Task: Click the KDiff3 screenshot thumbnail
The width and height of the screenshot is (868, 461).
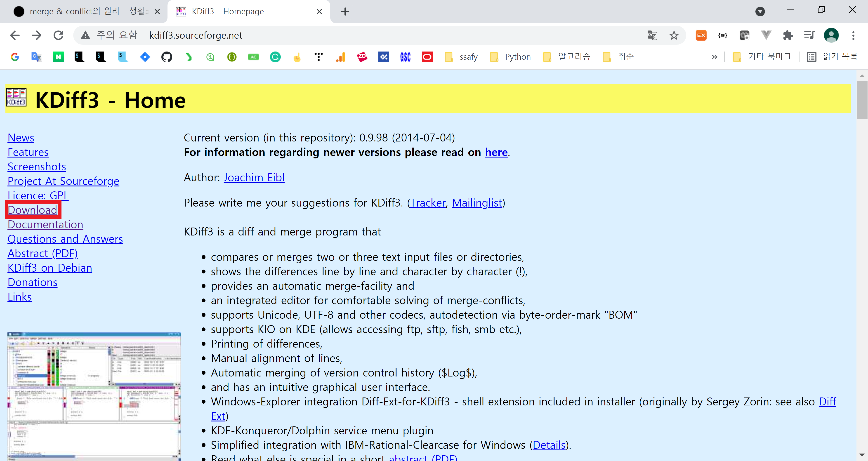Action: coord(94,396)
